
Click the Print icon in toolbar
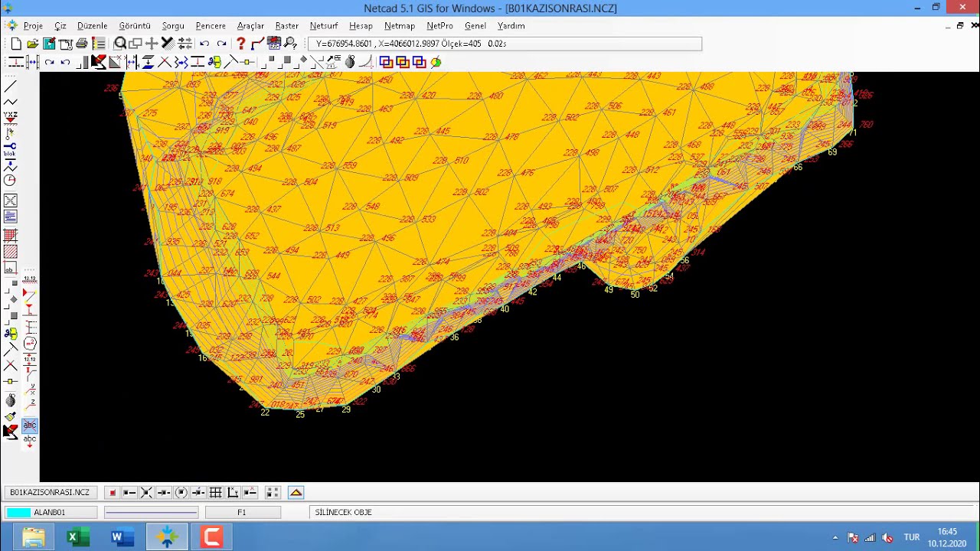point(81,44)
